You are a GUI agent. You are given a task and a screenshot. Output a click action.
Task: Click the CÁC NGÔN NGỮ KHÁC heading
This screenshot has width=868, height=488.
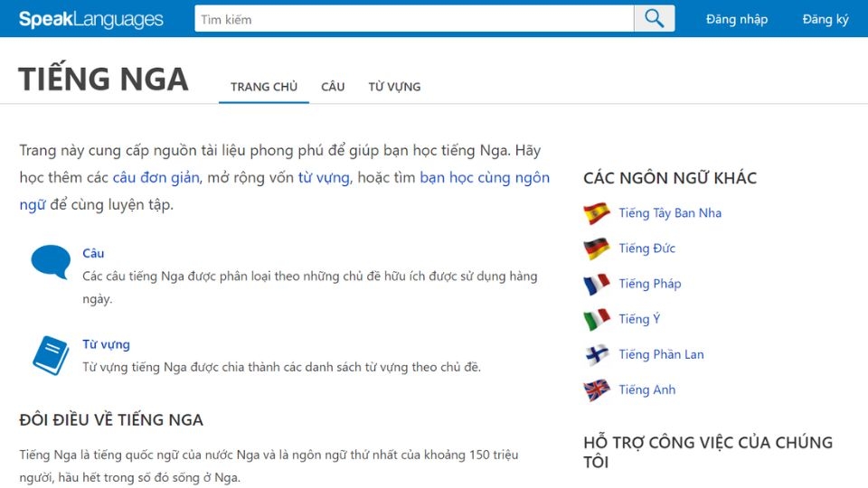click(670, 178)
